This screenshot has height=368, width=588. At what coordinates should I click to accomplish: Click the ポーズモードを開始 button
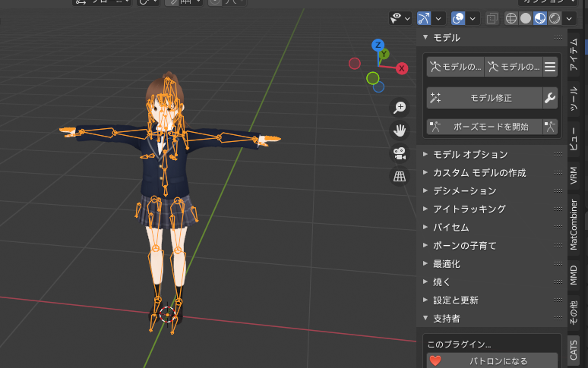pos(485,127)
